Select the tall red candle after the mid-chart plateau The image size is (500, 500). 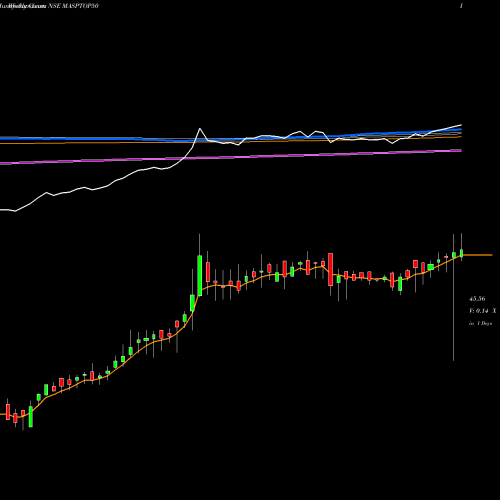pyautogui.click(x=331, y=269)
